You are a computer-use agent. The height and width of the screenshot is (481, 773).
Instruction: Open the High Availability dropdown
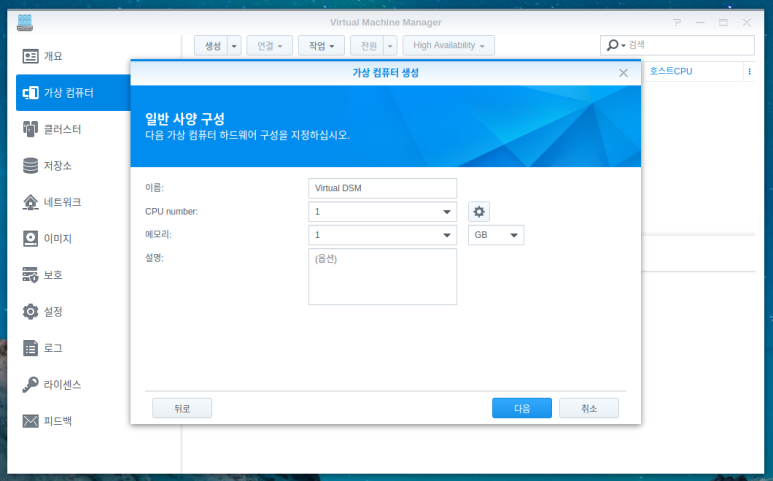(x=449, y=46)
